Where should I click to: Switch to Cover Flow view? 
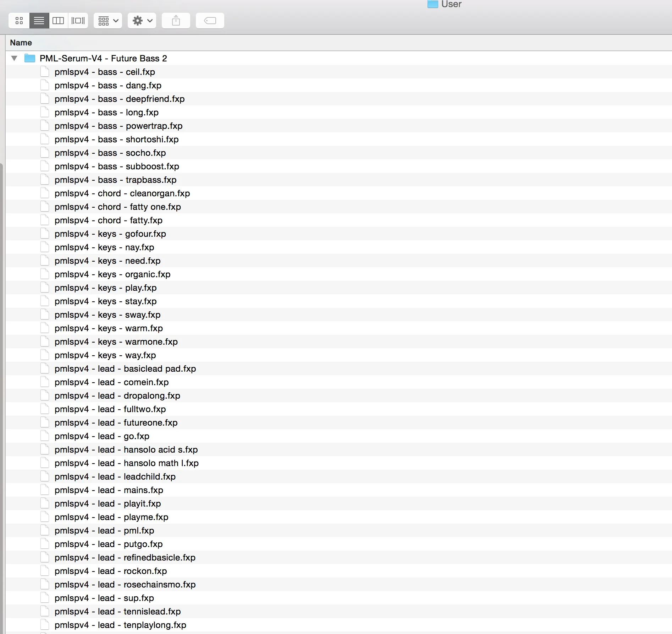pyautogui.click(x=78, y=21)
